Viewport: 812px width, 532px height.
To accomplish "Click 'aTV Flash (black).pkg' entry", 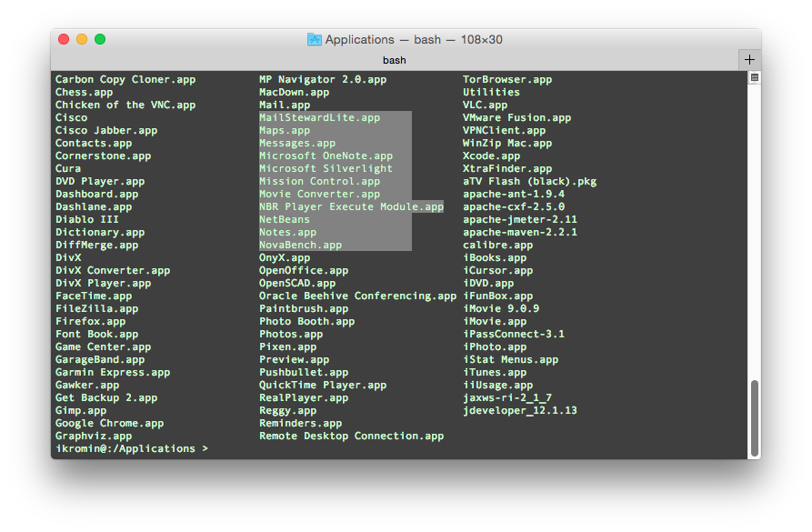I will 529,181.
